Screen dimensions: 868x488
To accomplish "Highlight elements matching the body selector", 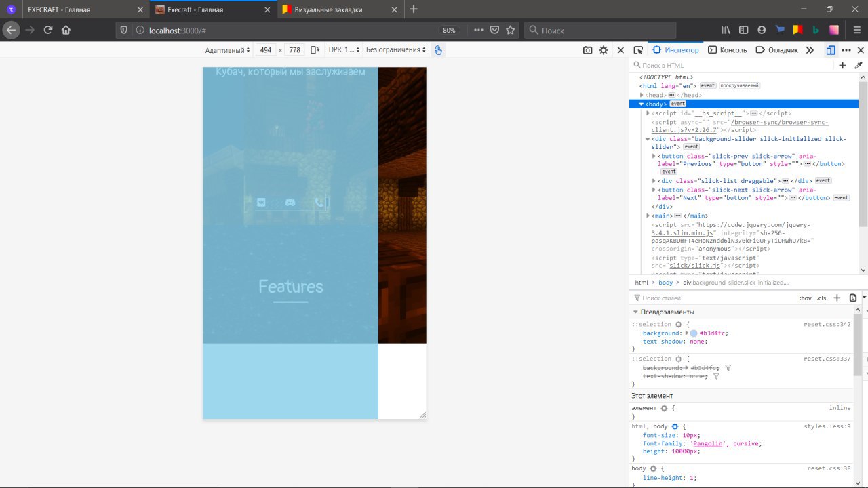I will 653,468.
